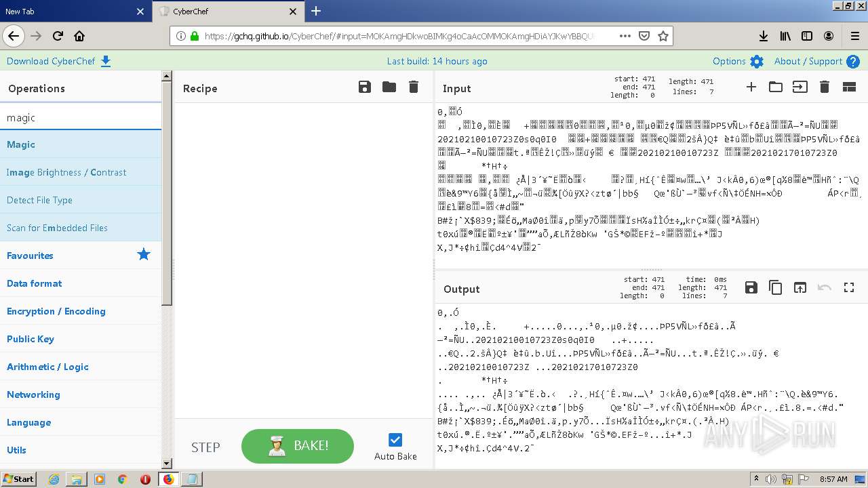Select the Magic operation

[x=81, y=144]
